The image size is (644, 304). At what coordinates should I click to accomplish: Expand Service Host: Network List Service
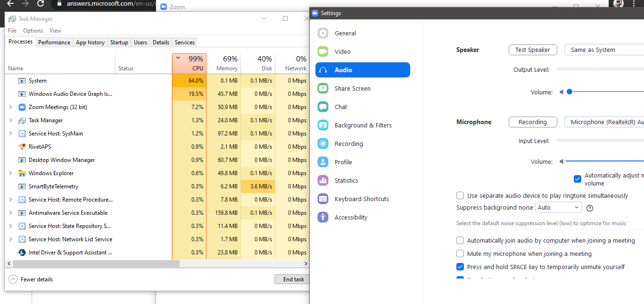(x=11, y=239)
